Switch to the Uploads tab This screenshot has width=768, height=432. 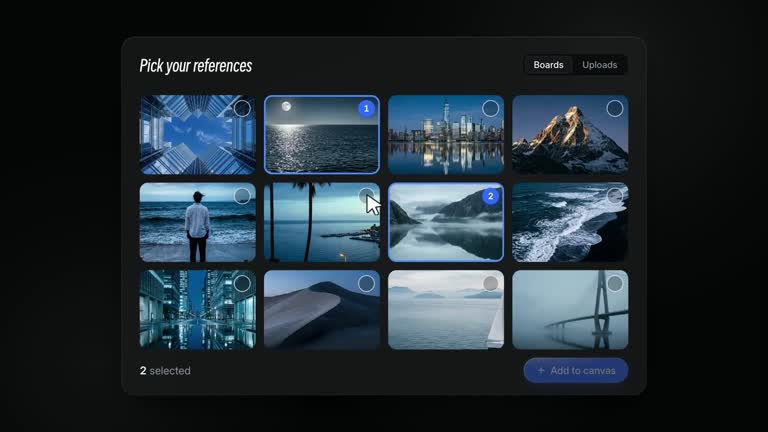[600, 65]
